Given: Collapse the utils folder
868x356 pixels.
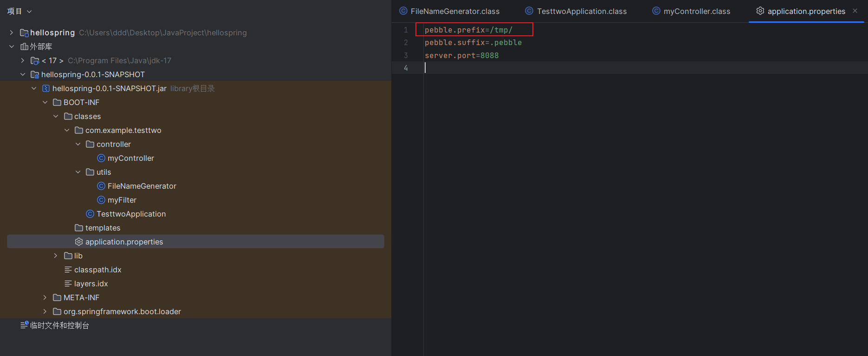Looking at the screenshot, I should pos(78,172).
